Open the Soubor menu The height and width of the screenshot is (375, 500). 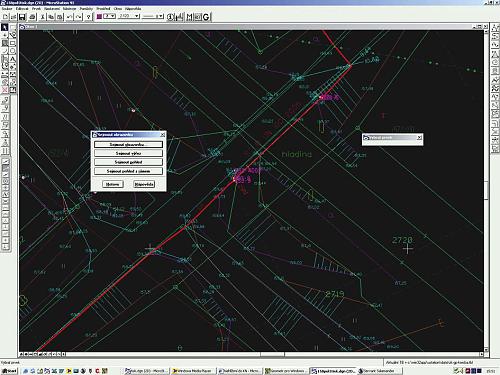pos(7,8)
